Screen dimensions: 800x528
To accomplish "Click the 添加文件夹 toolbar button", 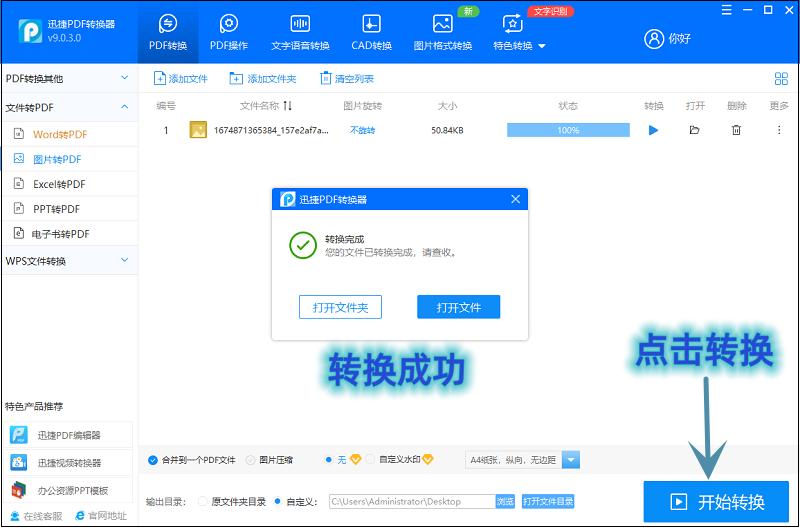I will point(263,79).
